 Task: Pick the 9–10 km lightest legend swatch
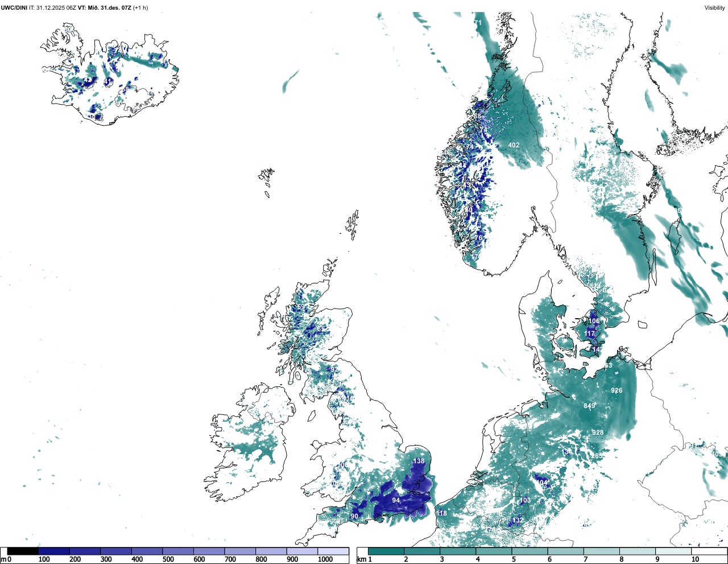pyautogui.click(x=674, y=551)
